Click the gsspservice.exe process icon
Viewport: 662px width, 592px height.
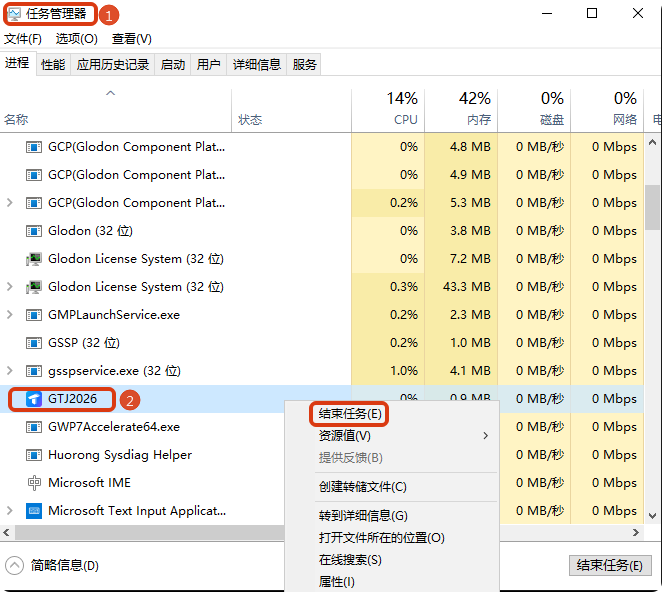34,371
